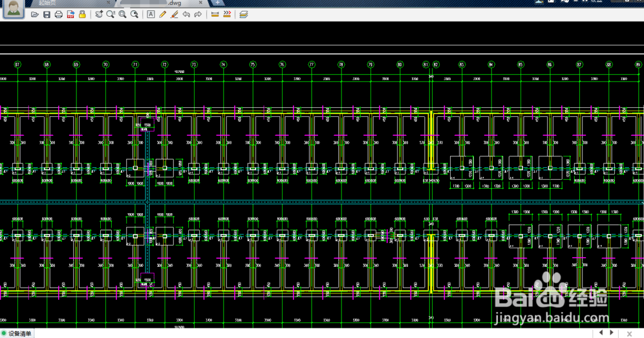The image size is (644, 338).
Task: Click the zoom in/out magnifier icon
Action: (x=111, y=14)
